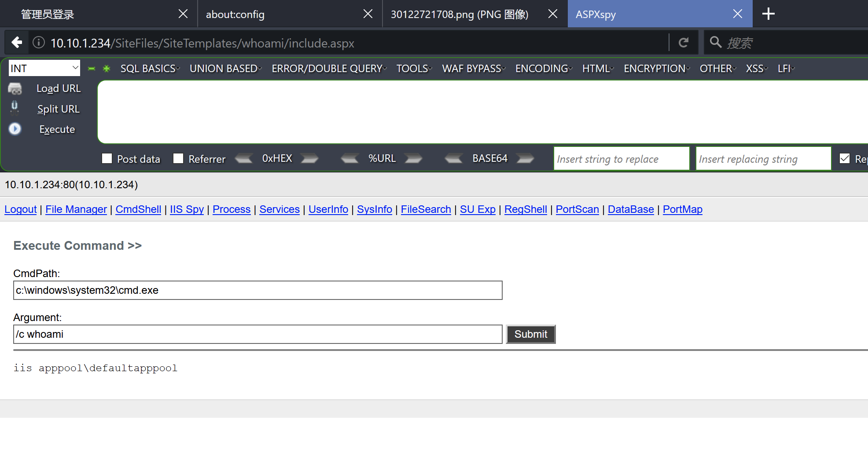Click the 0xHEX decode left arrow
The height and width of the screenshot is (460, 868).
[x=243, y=158]
